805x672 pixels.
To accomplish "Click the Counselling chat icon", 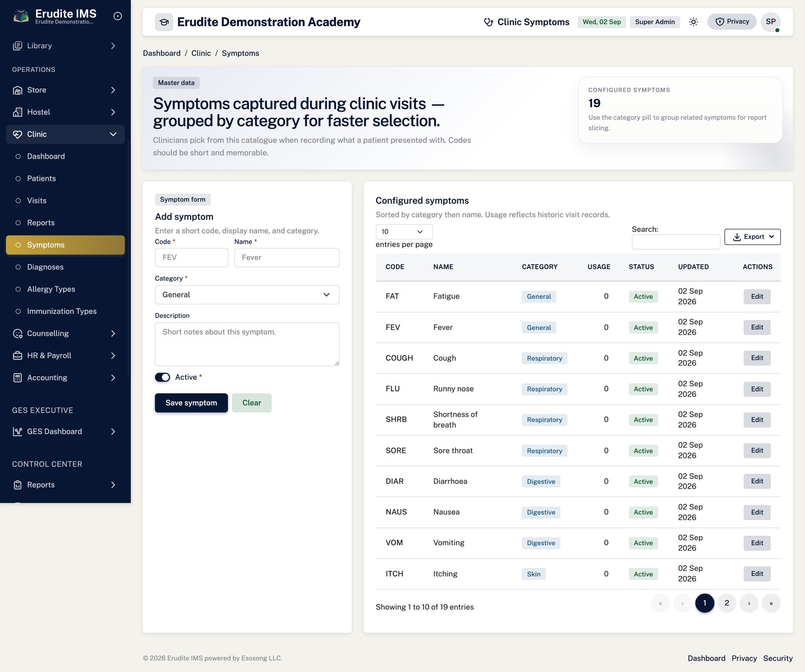I will (x=18, y=333).
